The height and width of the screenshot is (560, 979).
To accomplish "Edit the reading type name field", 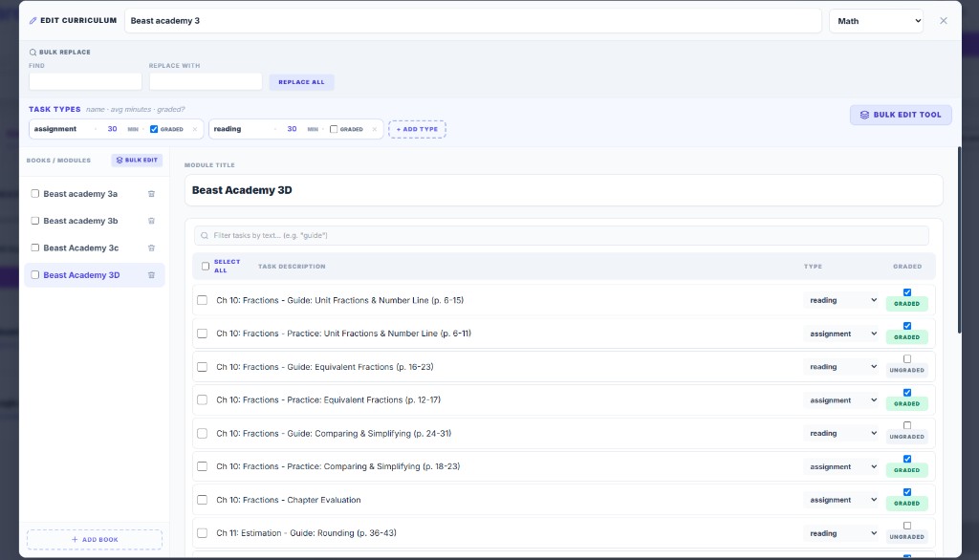I will click(x=242, y=129).
